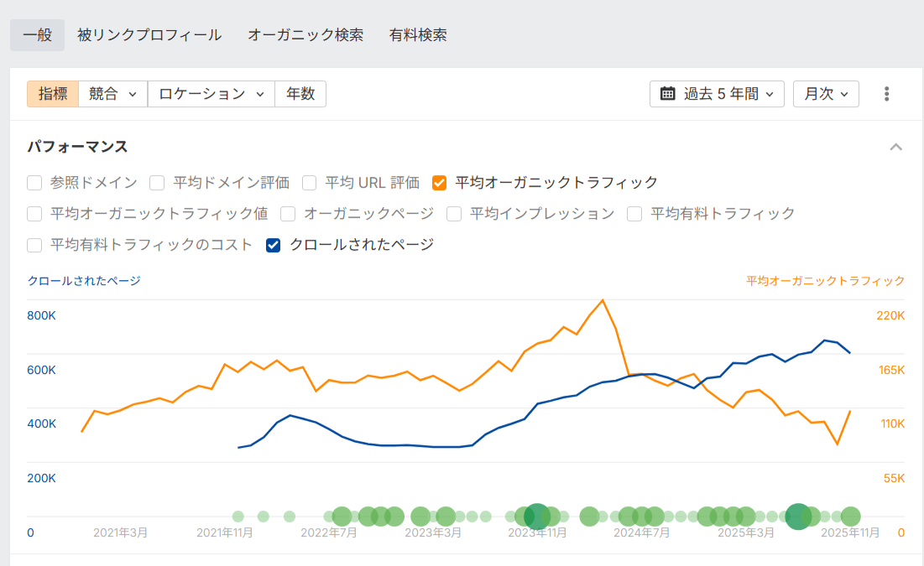Check the オーガニックページ metric box
Screen dimensions: 924x566
tap(288, 214)
